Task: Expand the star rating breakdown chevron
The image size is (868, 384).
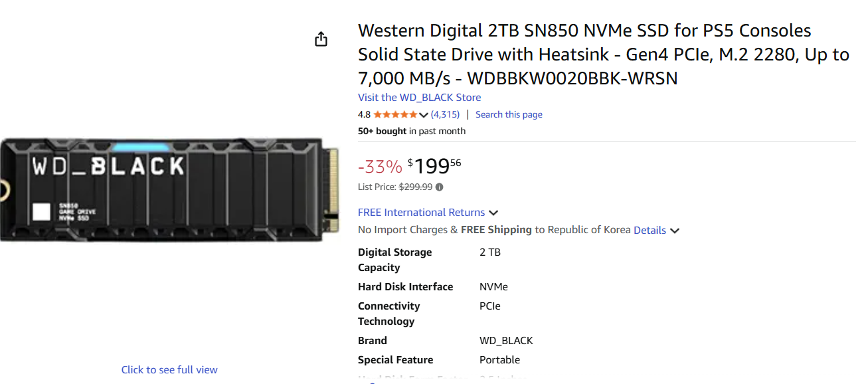Action: 424,115
